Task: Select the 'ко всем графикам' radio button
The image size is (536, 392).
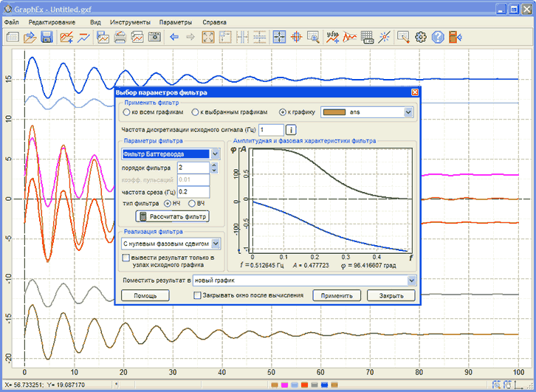Action: (x=127, y=113)
